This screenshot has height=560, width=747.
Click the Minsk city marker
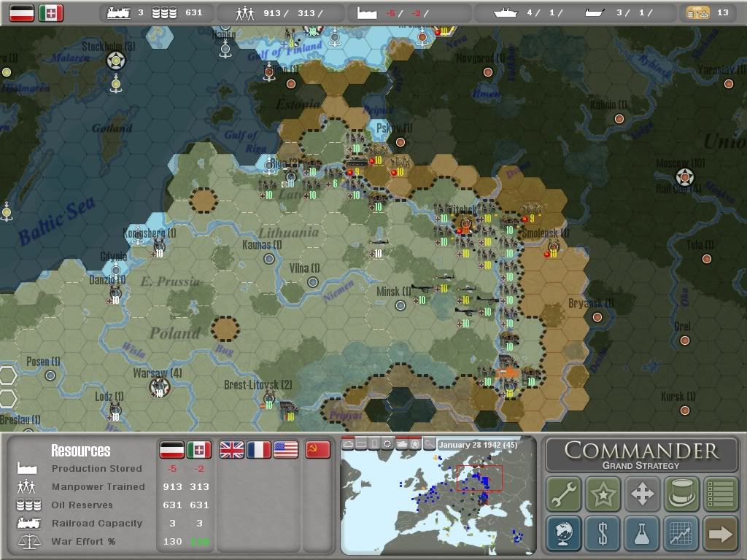(x=400, y=306)
